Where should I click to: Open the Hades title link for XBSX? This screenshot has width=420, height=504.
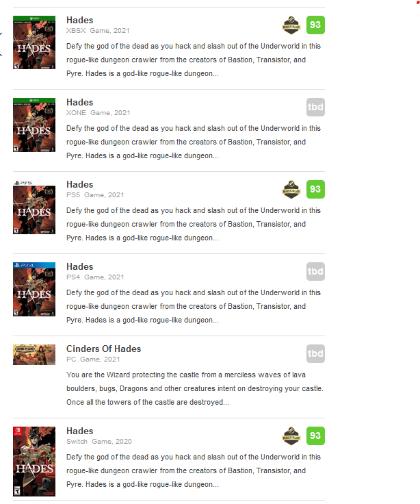(x=79, y=20)
